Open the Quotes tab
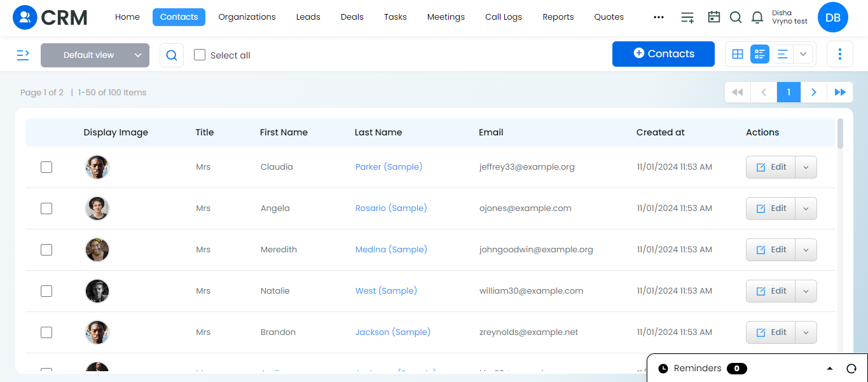 [609, 17]
